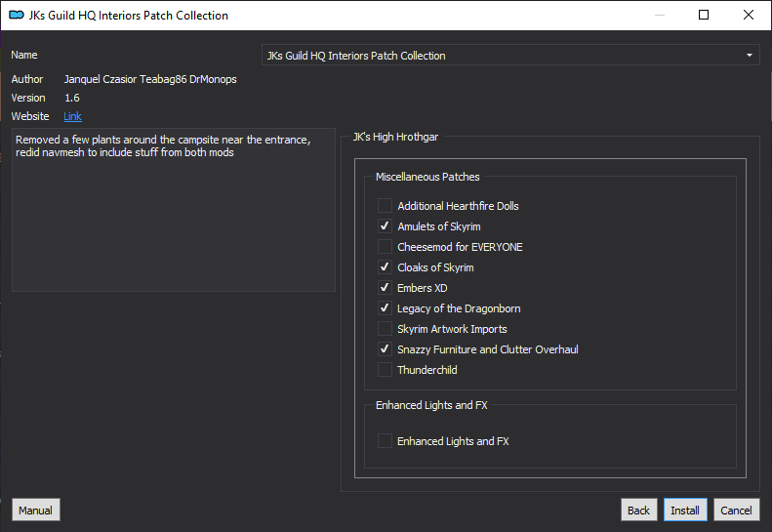Disable the Cloaks of Skyrim patch

pos(385,267)
